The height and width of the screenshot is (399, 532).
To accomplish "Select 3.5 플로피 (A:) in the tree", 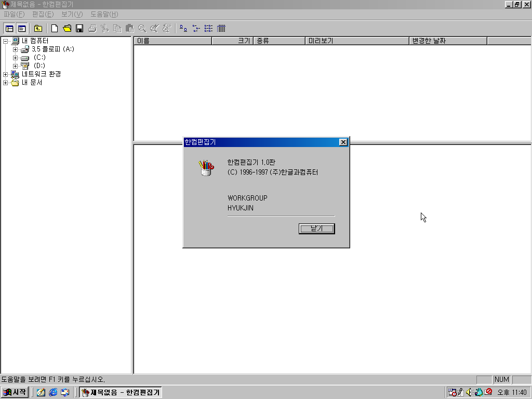I will [53, 49].
